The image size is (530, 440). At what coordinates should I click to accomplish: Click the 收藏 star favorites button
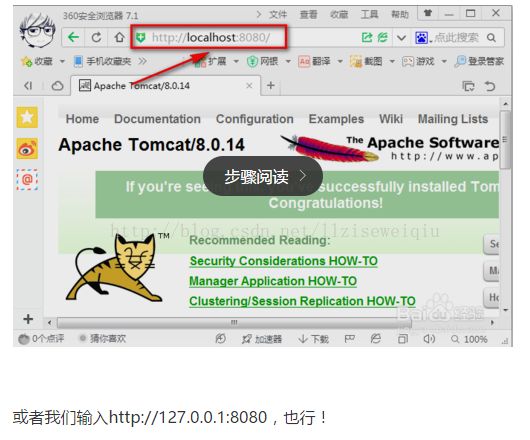tap(37, 62)
